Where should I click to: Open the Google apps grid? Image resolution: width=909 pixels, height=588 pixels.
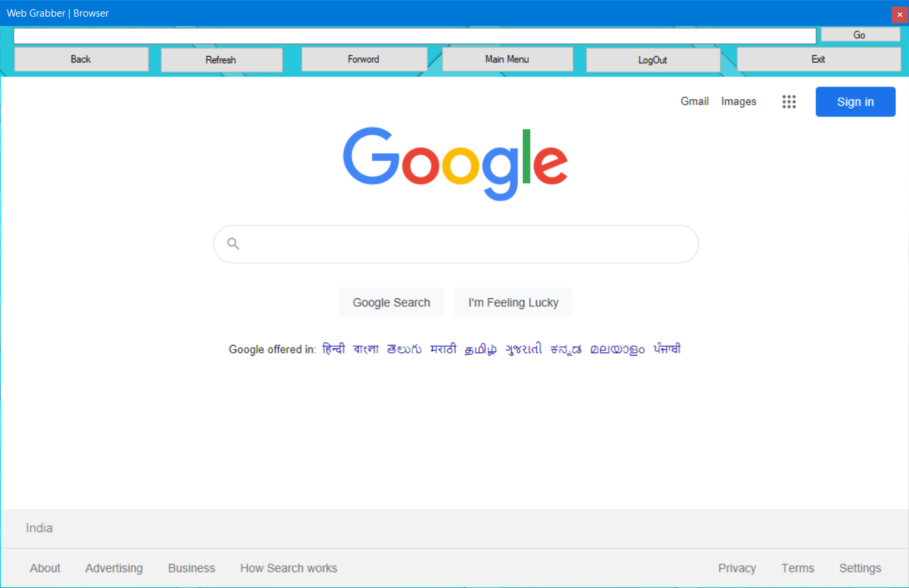(788, 101)
